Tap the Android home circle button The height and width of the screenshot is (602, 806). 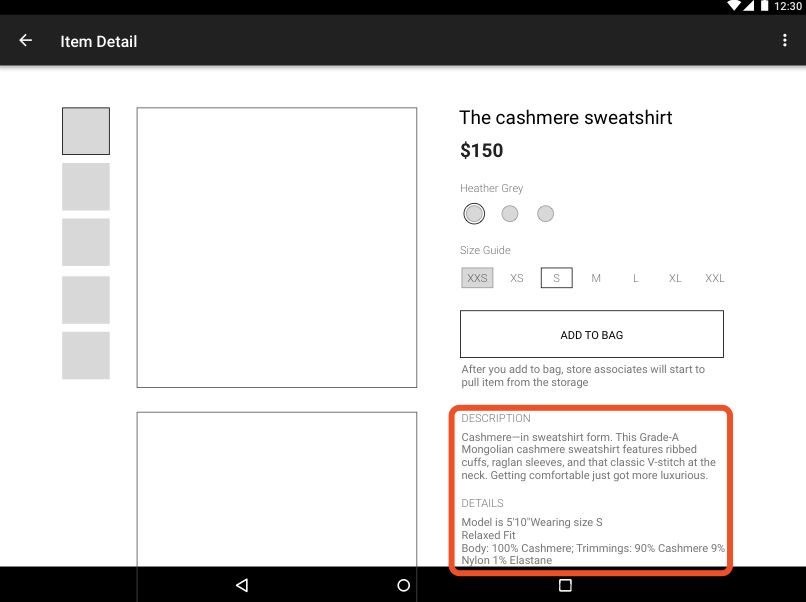404,585
